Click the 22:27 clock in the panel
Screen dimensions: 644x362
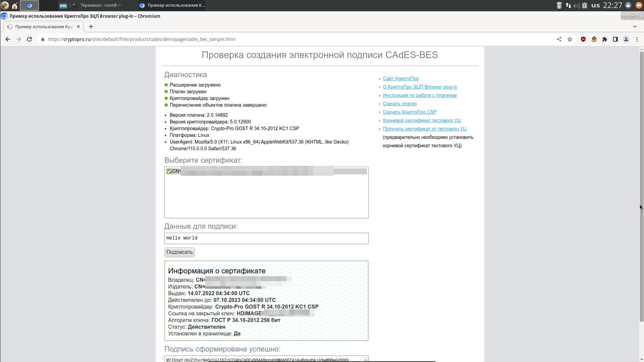point(612,5)
